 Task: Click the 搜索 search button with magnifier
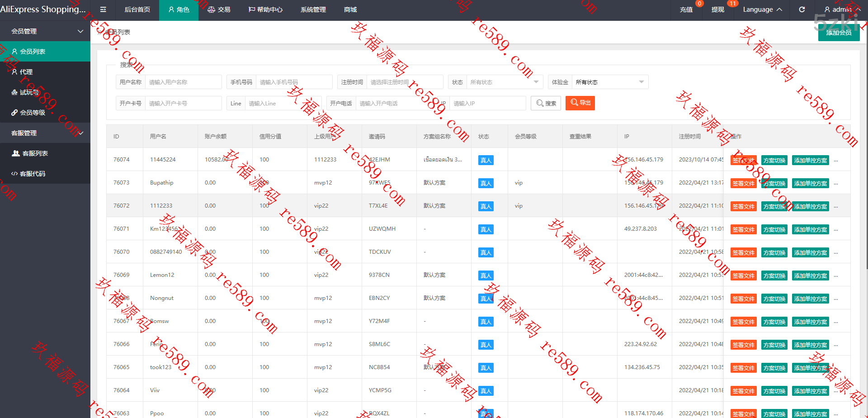click(546, 103)
